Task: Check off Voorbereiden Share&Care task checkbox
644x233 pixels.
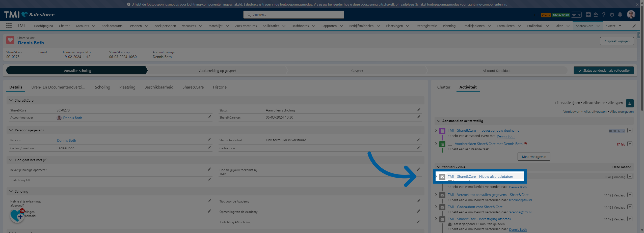Action: 450,144
